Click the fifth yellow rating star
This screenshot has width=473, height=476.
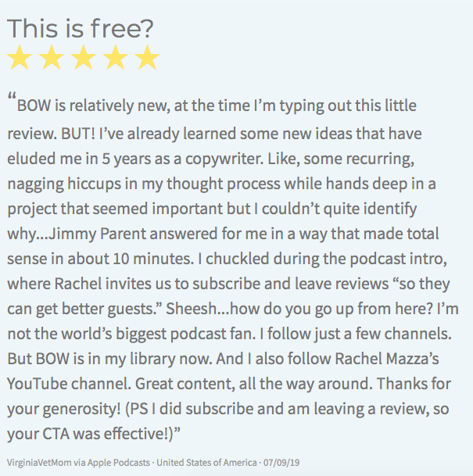click(147, 57)
